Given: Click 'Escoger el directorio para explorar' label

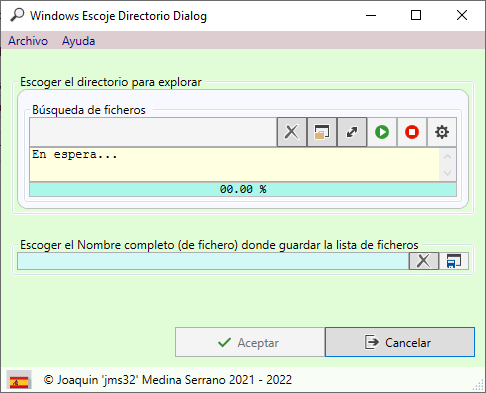Looking at the screenshot, I should tap(111, 82).
